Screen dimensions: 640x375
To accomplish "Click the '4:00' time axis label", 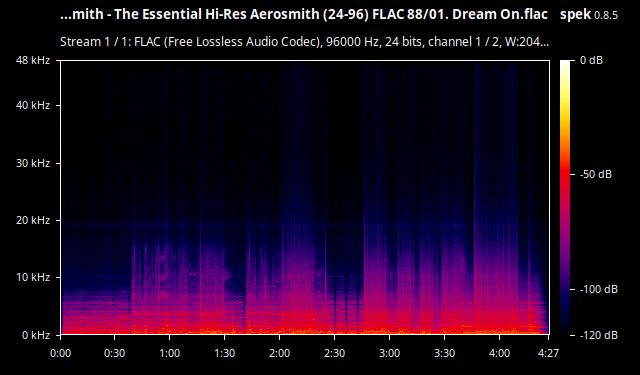I will pyautogui.click(x=500, y=353).
